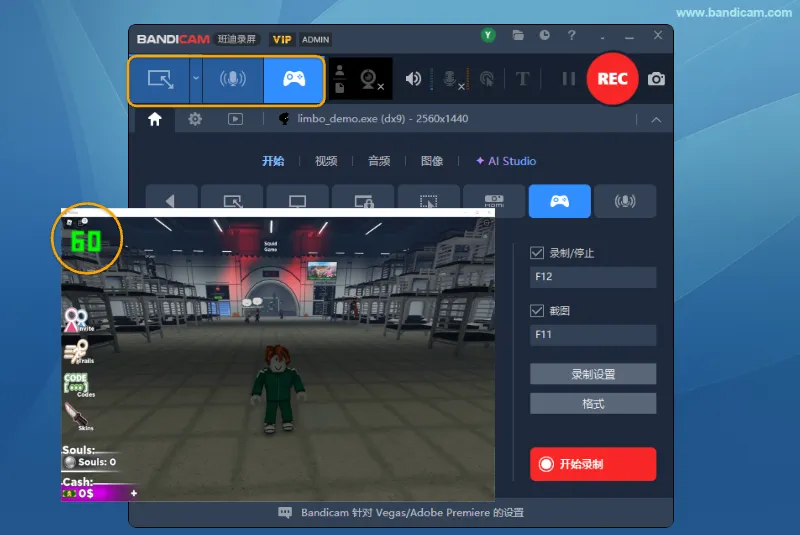Switch to the 图像 tab

(432, 161)
